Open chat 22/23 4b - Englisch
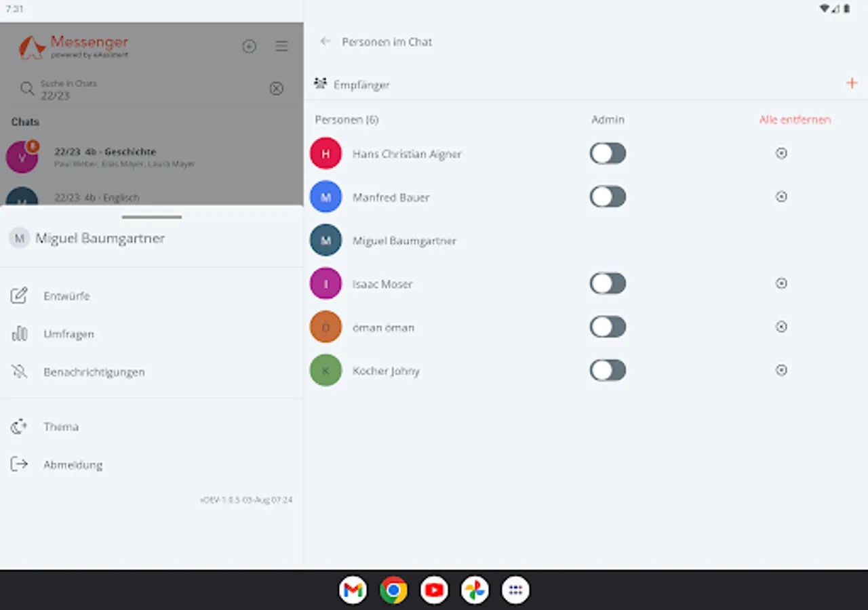This screenshot has height=610, width=868. click(152, 196)
